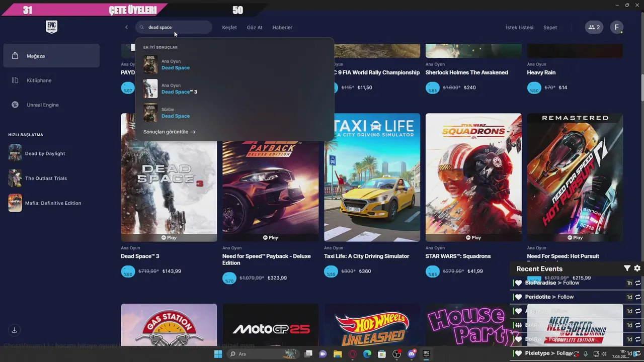Open Microsoft Store from taskbar

pos(382,354)
